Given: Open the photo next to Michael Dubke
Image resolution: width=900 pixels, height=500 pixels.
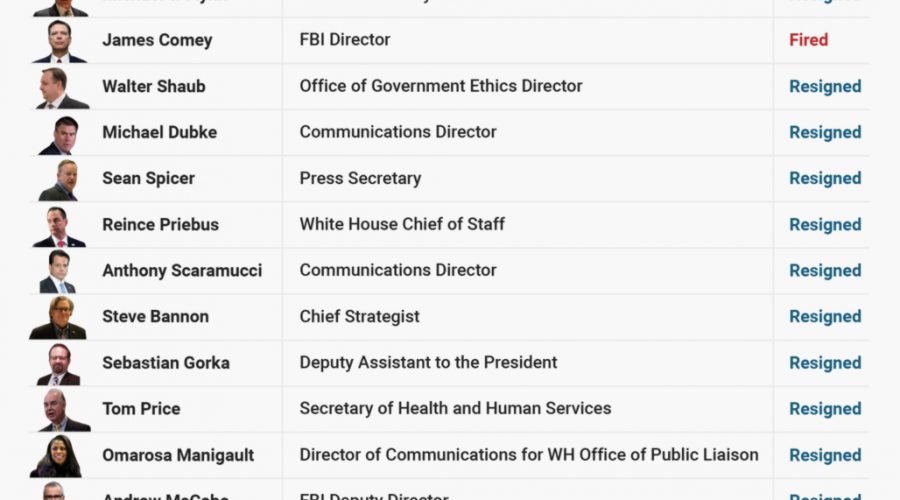Looking at the screenshot, I should [x=58, y=133].
